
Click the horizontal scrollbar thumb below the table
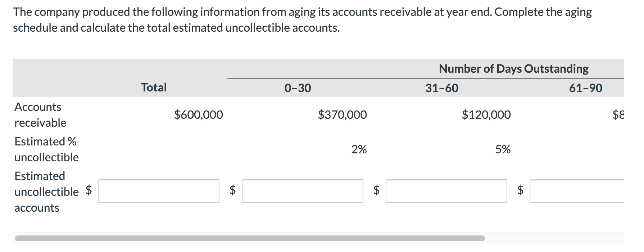coord(250,238)
